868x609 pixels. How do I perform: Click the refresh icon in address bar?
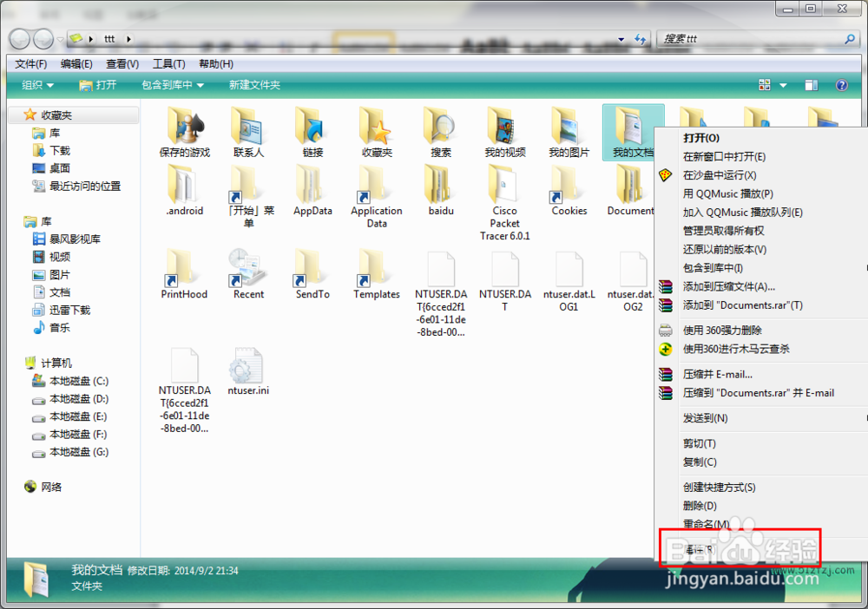pyautogui.click(x=640, y=39)
